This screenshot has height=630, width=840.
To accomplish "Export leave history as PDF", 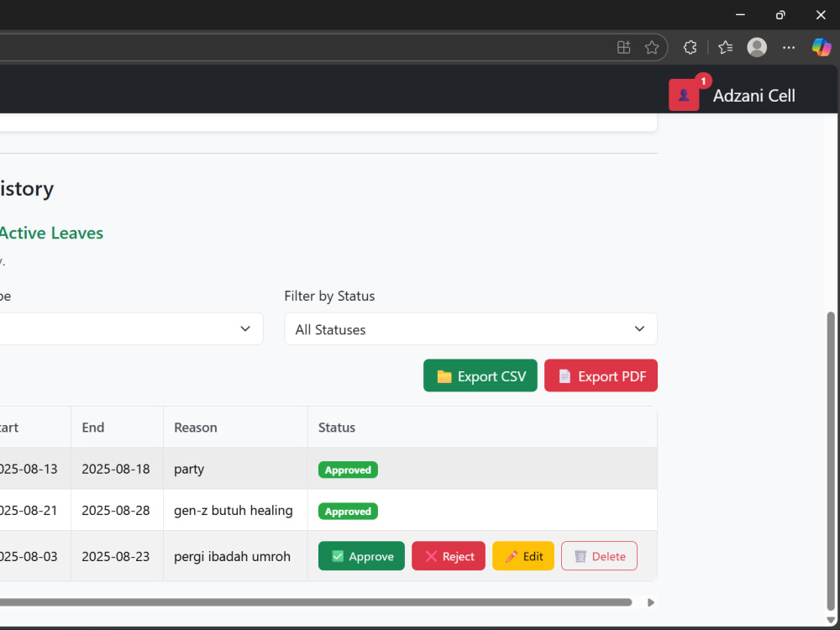I will click(601, 375).
